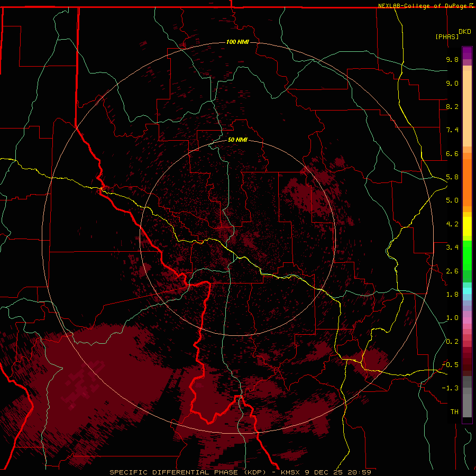
Task: Click the SPECIFIC DIFFERENTIAL PHASE (KDP) title text
Action: pos(188,472)
